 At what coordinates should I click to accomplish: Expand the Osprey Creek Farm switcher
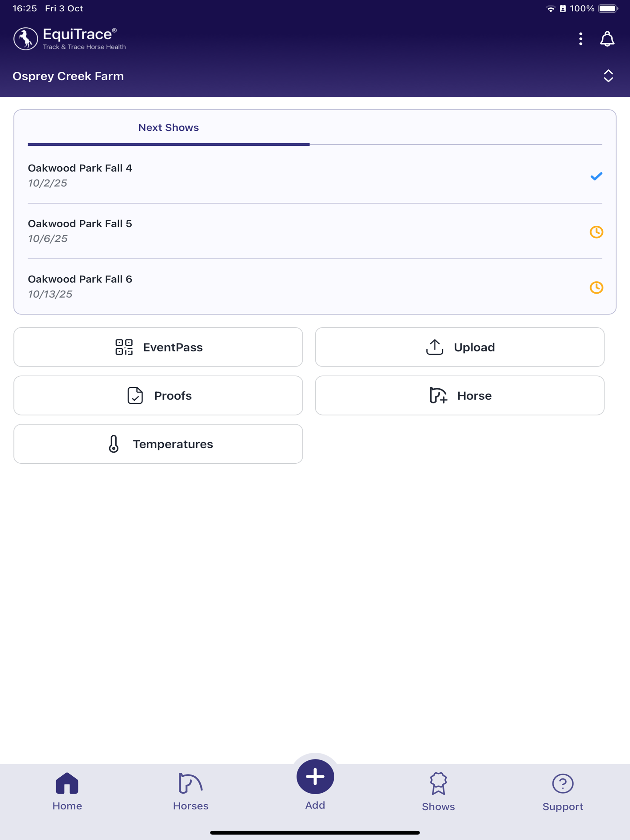tap(608, 76)
